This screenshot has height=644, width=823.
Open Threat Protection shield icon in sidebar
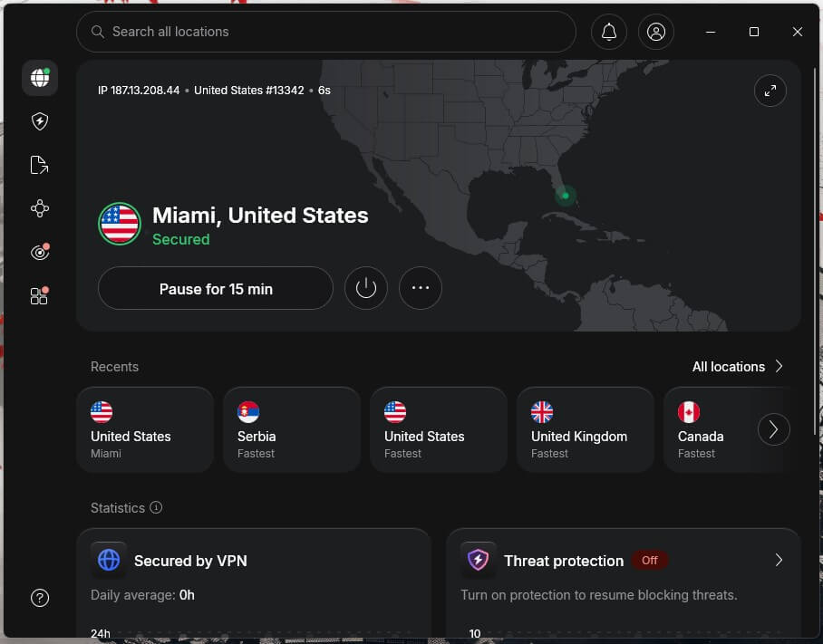(40, 121)
